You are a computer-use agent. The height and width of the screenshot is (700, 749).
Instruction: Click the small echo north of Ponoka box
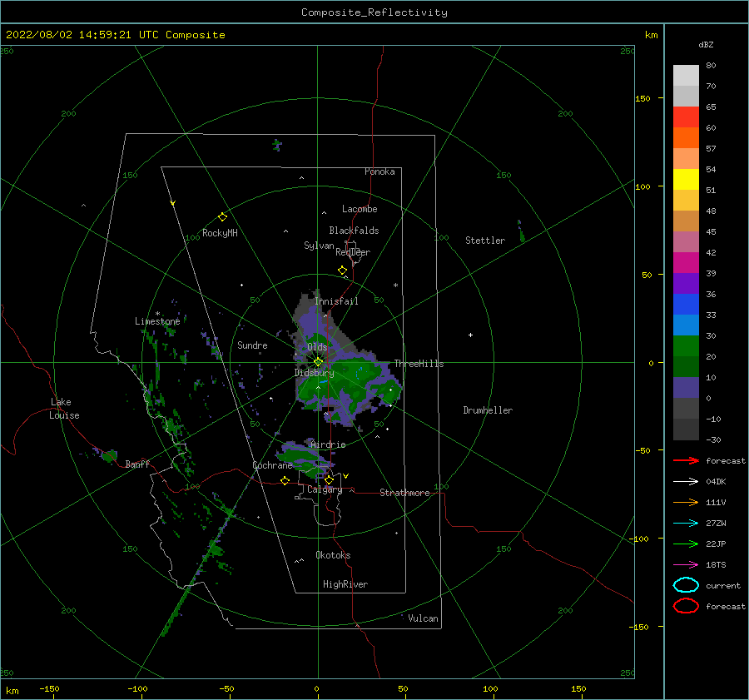coord(277,144)
